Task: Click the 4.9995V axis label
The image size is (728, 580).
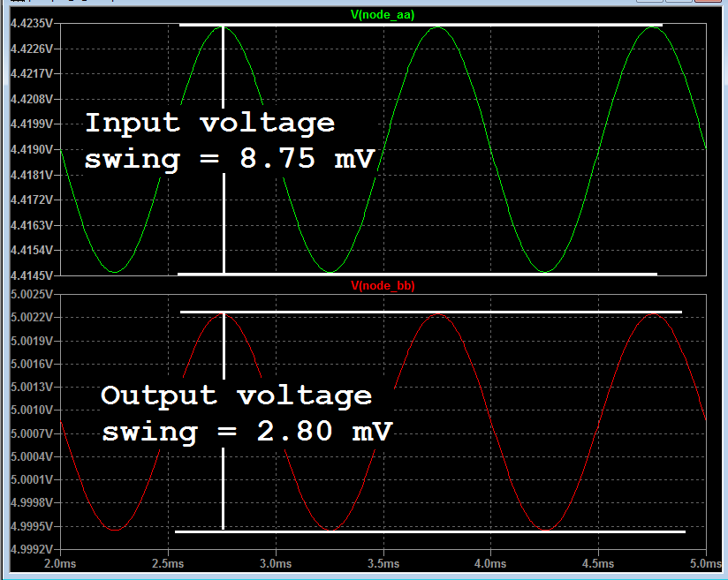Action: point(32,526)
